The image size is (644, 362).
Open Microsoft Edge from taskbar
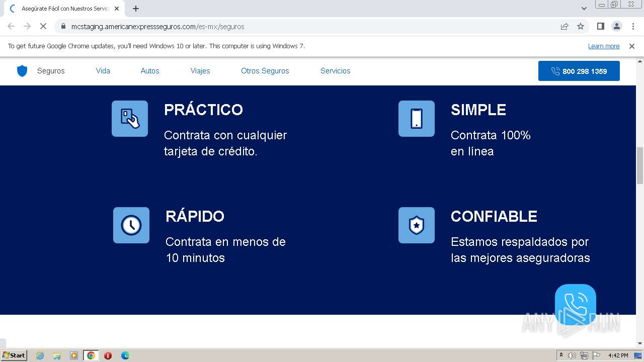click(x=125, y=355)
